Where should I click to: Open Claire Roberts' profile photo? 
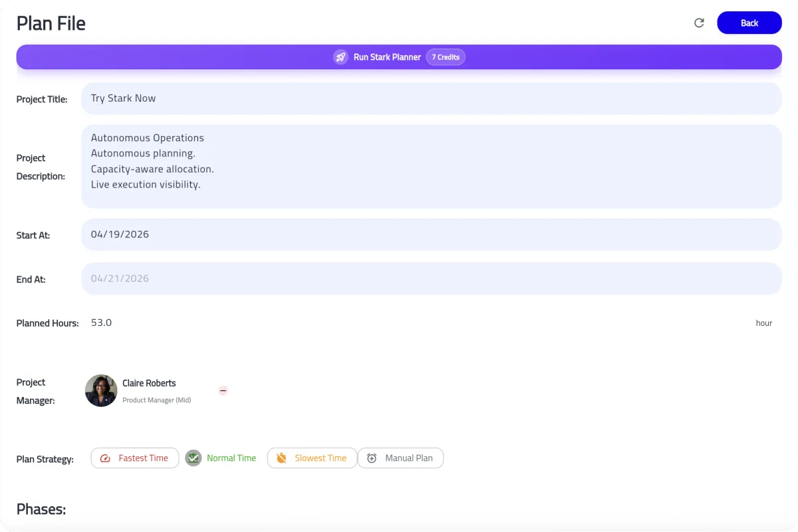101,390
